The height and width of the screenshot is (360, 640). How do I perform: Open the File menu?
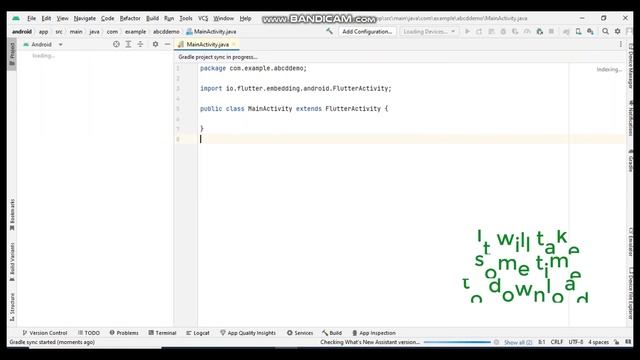[31, 18]
